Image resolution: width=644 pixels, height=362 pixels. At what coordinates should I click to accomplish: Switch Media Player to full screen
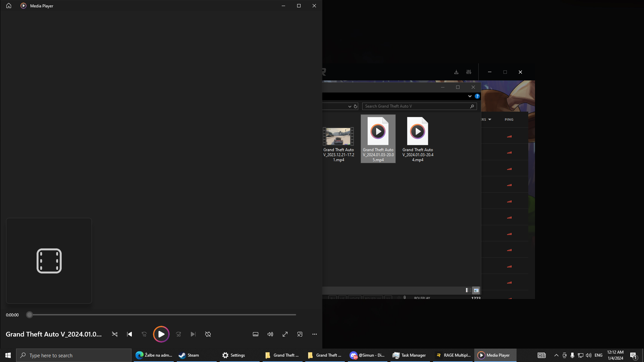(x=285, y=334)
